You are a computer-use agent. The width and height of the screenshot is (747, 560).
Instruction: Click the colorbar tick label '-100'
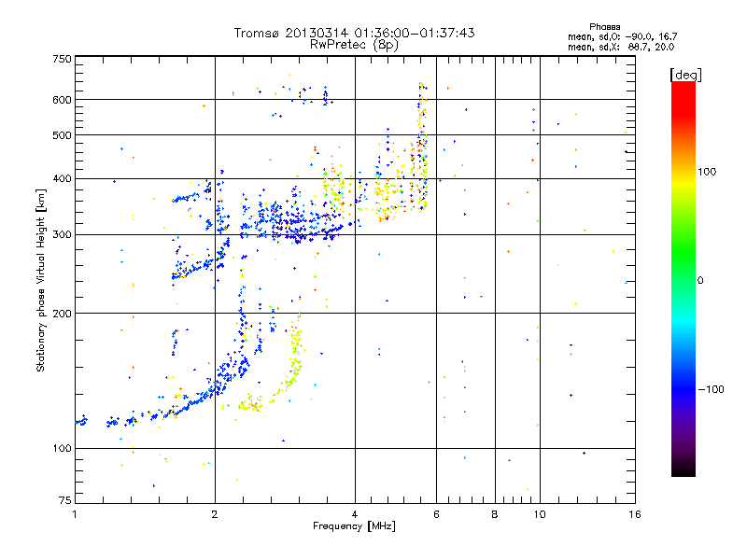point(711,389)
